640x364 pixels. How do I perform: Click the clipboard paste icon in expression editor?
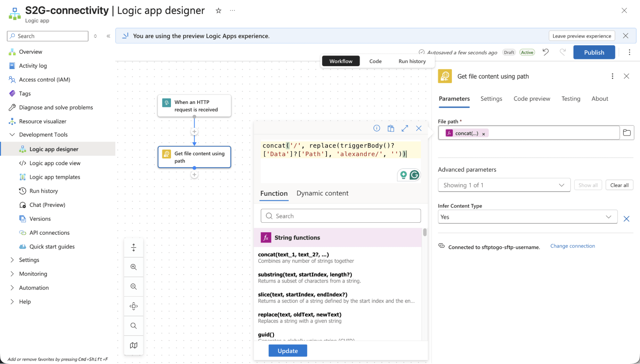pos(391,128)
